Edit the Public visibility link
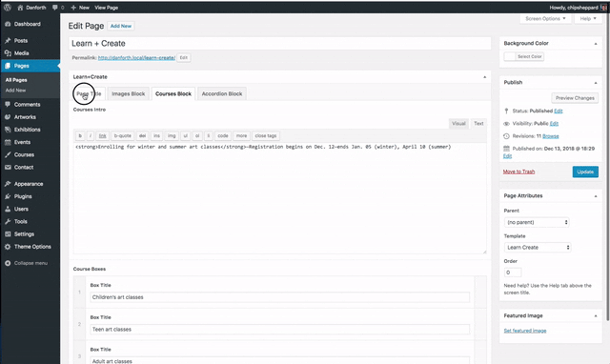This screenshot has height=364, width=610. pyautogui.click(x=554, y=123)
